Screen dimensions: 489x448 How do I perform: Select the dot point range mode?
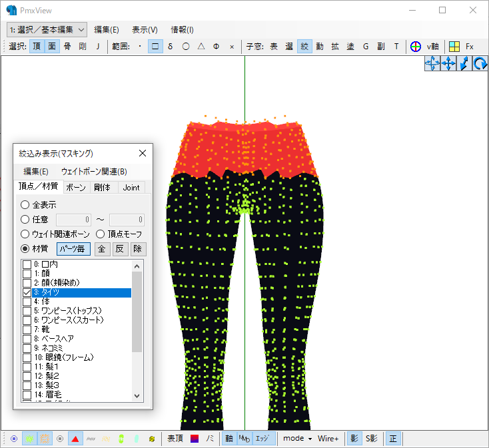point(140,47)
